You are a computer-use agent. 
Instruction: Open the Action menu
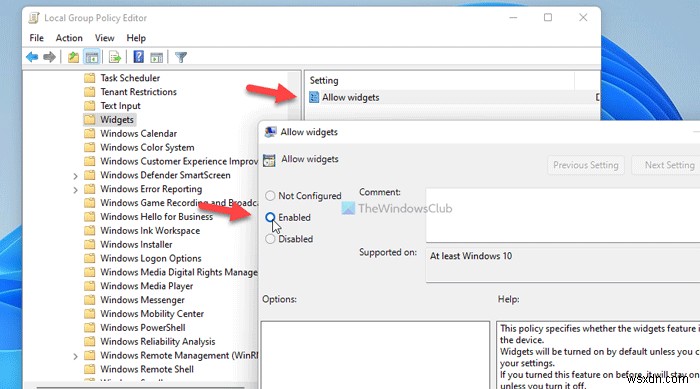pyautogui.click(x=69, y=38)
